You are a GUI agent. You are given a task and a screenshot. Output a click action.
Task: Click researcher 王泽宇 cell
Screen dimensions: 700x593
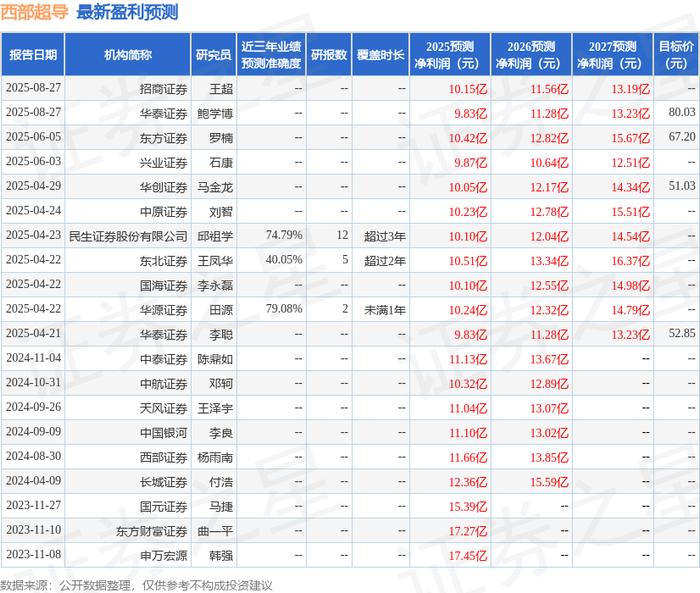tap(215, 408)
